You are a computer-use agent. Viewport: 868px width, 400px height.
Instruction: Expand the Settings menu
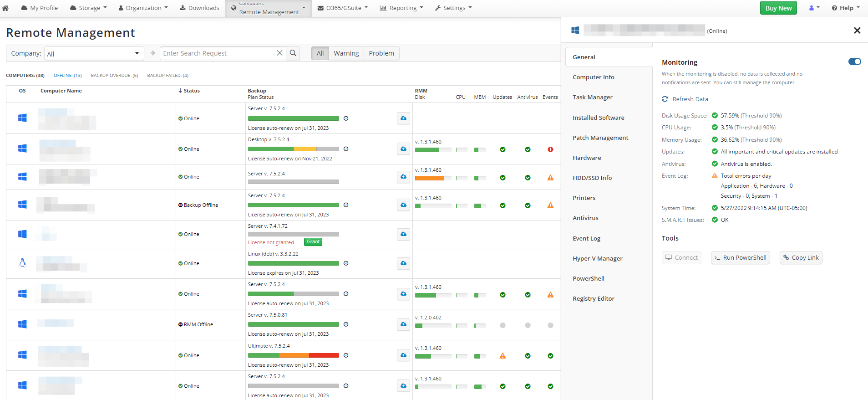pos(454,8)
